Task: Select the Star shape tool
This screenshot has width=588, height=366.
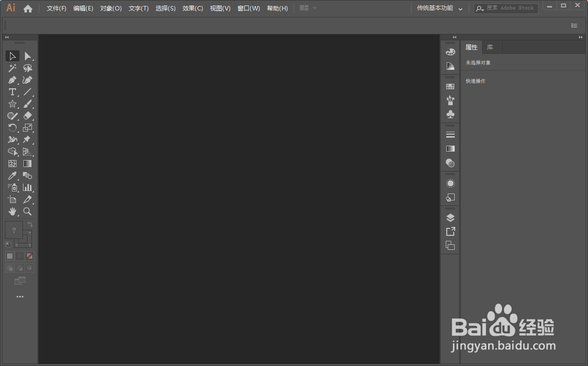Action: click(12, 104)
